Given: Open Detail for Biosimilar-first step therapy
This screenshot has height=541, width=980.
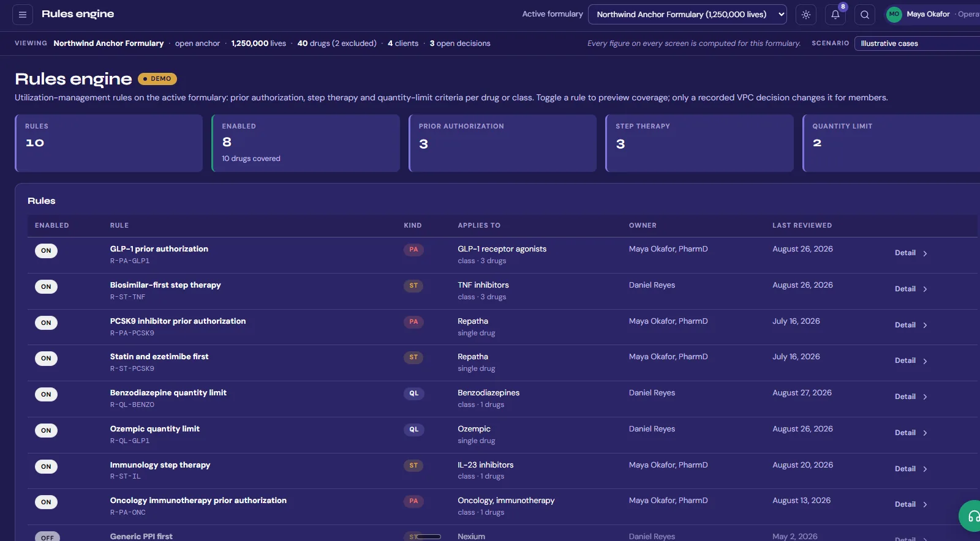Looking at the screenshot, I should point(911,289).
